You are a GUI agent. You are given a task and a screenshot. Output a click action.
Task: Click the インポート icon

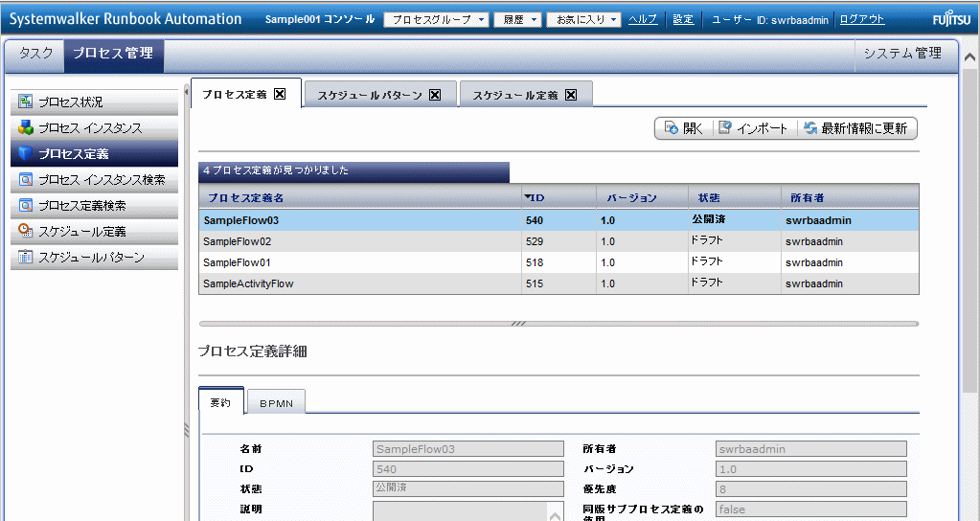click(x=724, y=128)
